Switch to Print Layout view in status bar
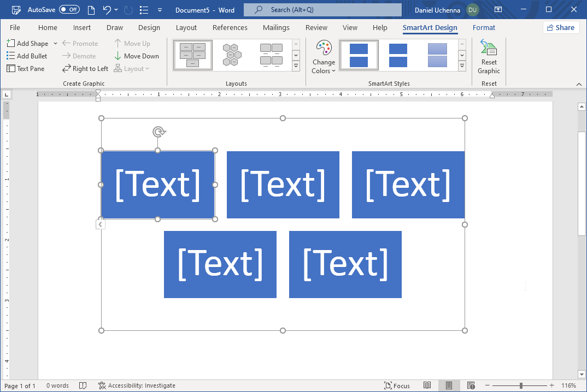 pyautogui.click(x=449, y=385)
